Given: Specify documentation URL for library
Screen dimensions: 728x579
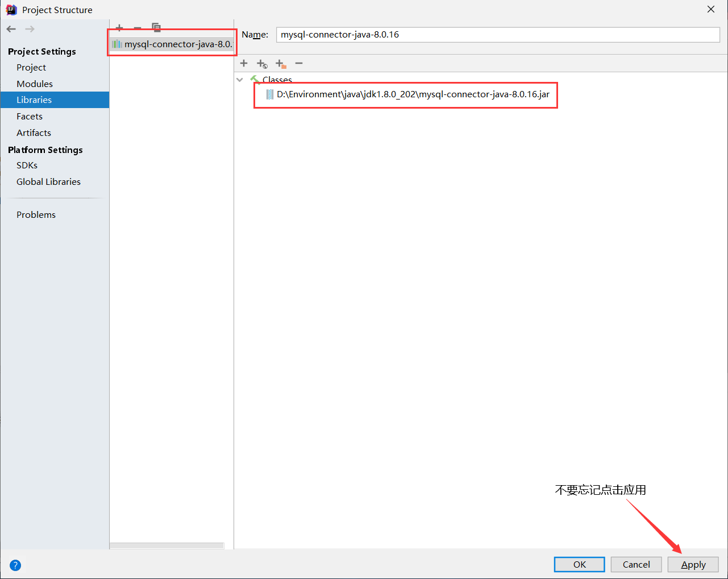Looking at the screenshot, I should pos(262,64).
